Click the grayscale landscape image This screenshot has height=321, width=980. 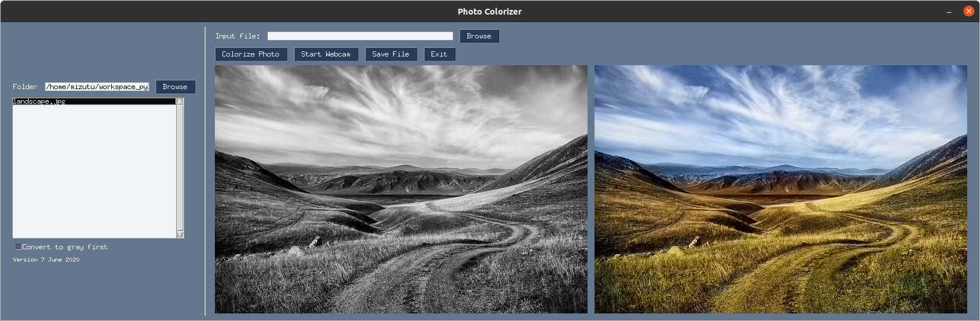401,189
